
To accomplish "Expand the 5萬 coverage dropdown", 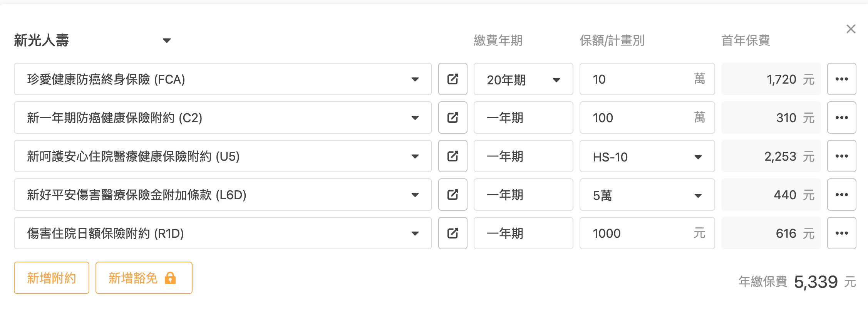I will (x=647, y=195).
